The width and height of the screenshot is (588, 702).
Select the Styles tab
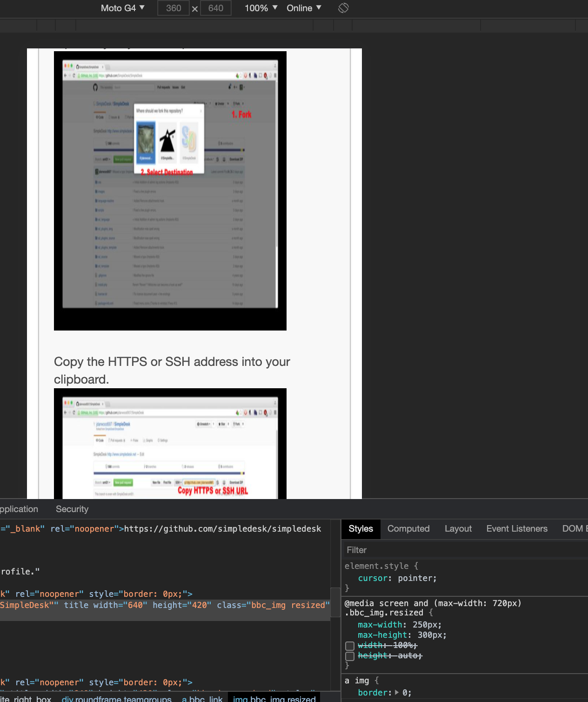[x=361, y=529]
